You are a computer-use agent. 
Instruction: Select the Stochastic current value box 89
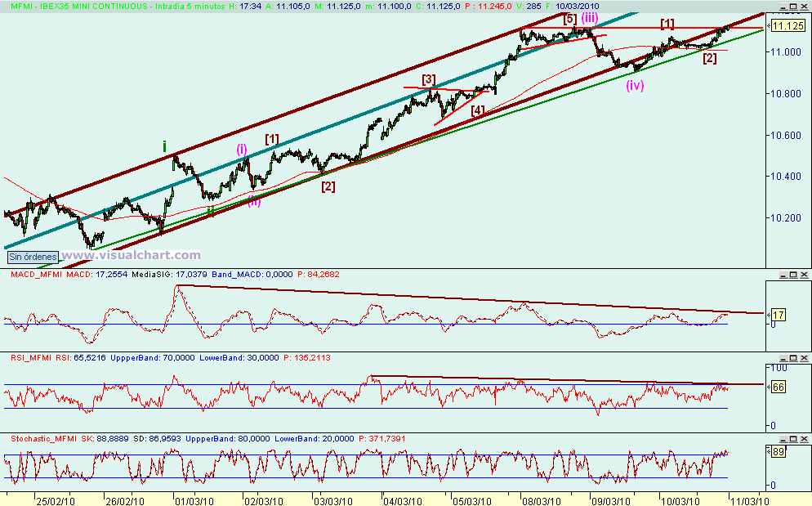(778, 451)
